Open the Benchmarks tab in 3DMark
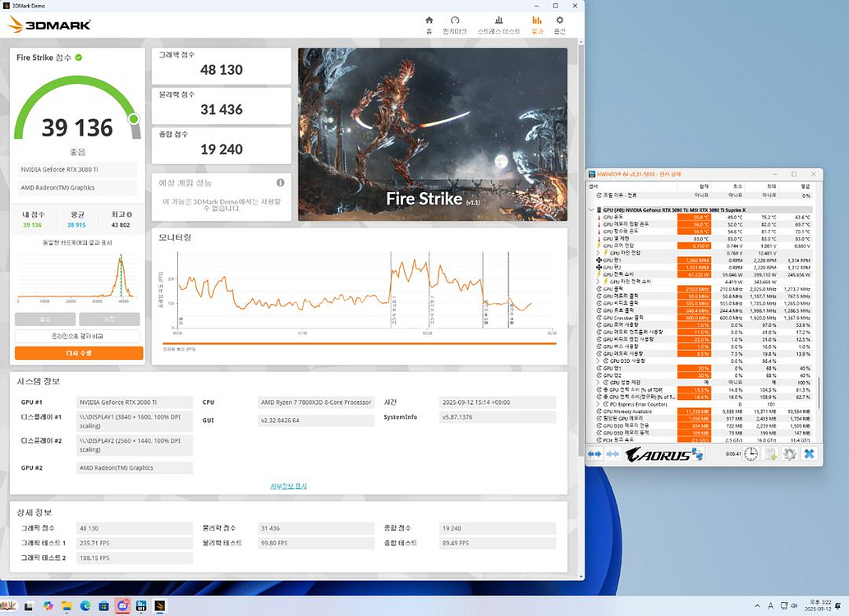849x616 pixels. click(454, 25)
